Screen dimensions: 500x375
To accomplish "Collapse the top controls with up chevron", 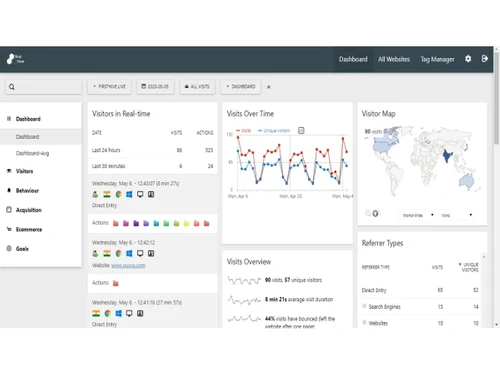I will click(x=269, y=87).
